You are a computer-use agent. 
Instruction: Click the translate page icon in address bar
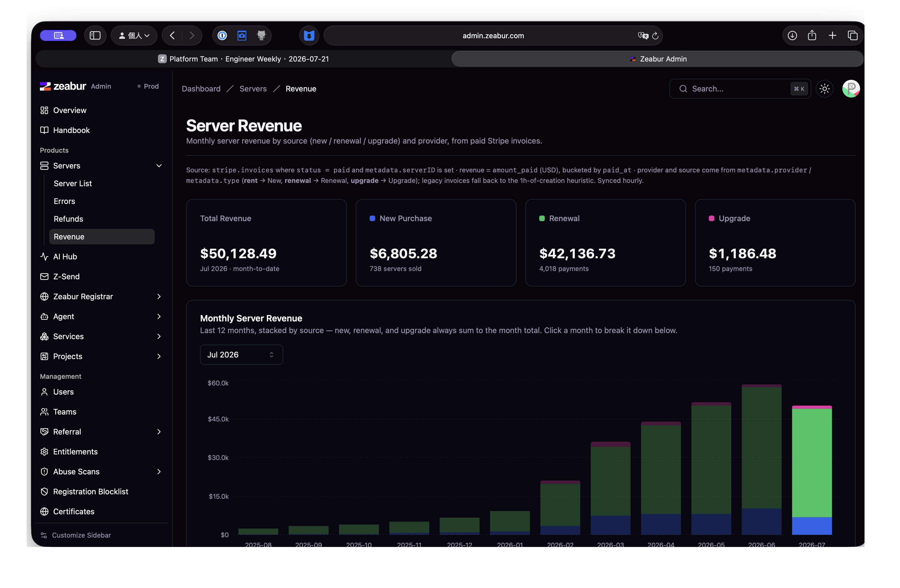643,35
